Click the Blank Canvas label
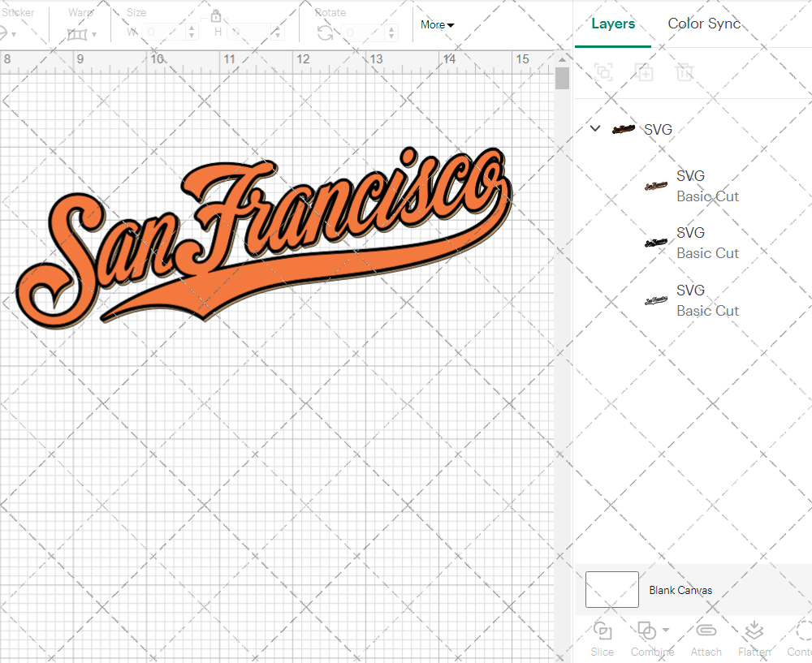812x663 pixels. click(680, 590)
